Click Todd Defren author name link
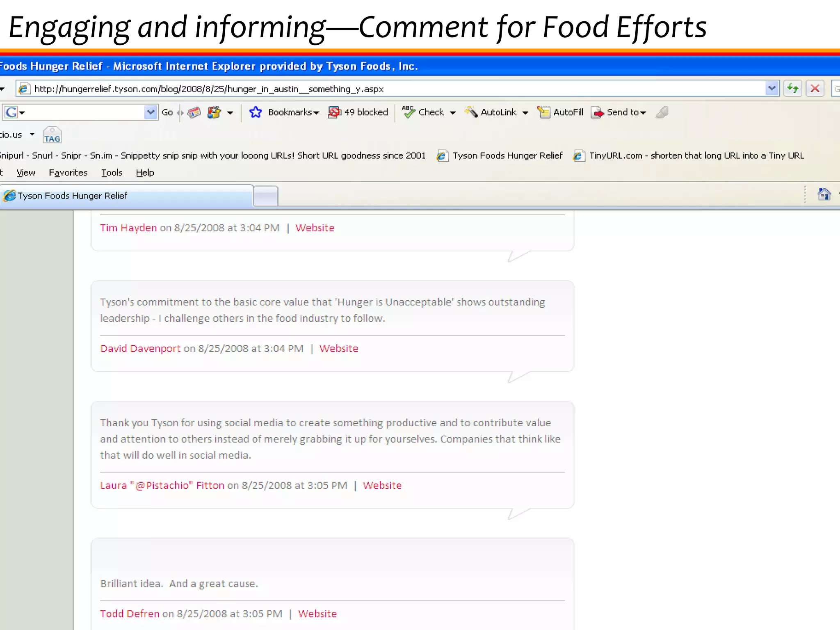Image resolution: width=840 pixels, height=630 pixels. 130,614
